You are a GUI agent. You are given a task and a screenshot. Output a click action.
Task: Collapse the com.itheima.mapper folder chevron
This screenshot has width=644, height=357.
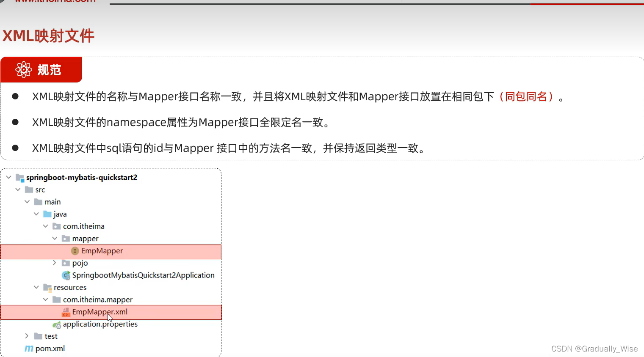click(x=46, y=299)
